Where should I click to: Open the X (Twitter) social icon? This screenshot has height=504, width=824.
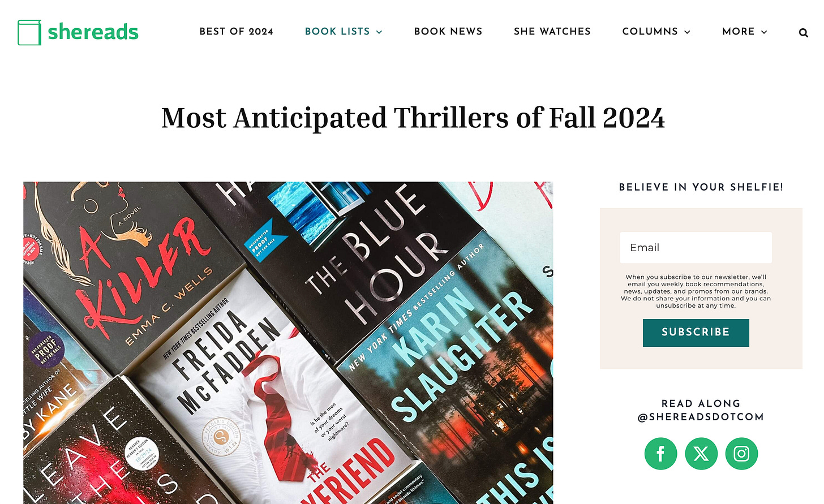(701, 454)
